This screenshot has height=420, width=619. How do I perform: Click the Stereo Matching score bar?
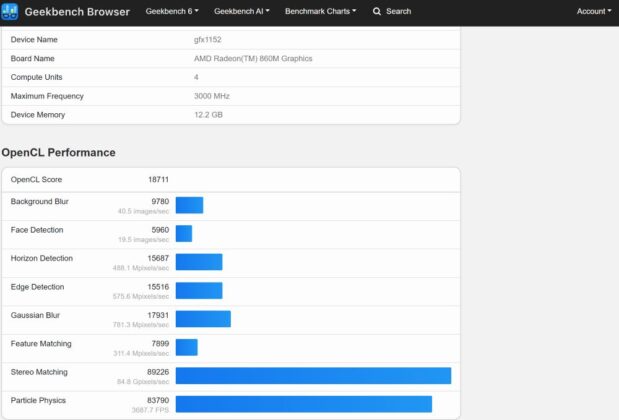point(313,376)
